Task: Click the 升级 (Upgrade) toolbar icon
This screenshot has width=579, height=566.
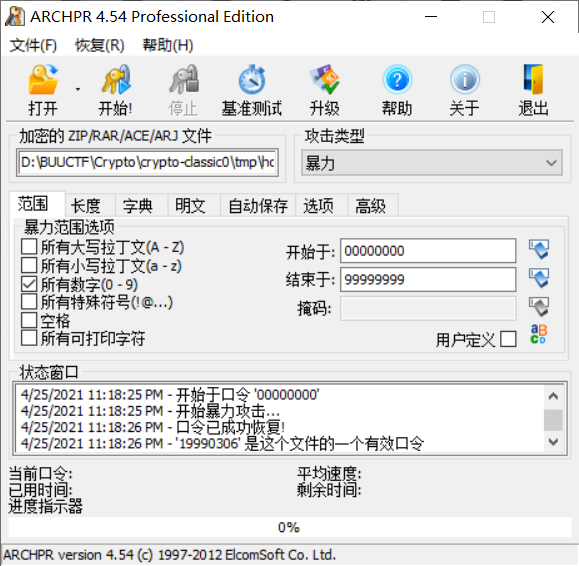Action: (x=324, y=79)
